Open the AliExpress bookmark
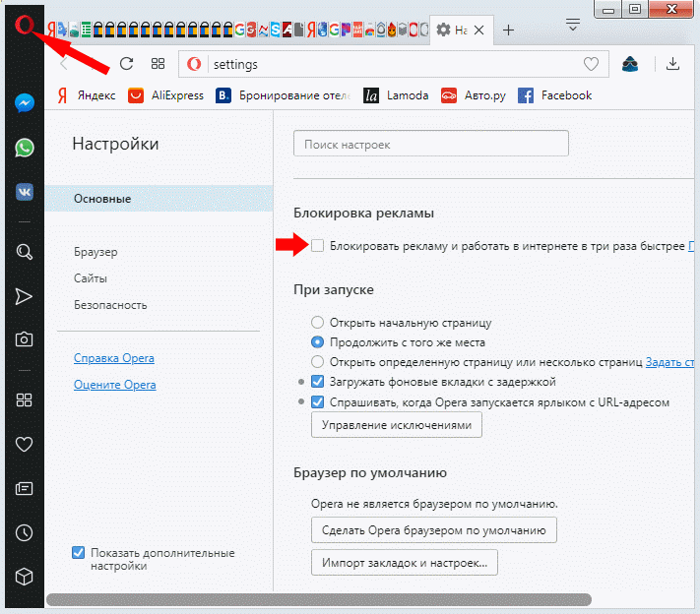The width and height of the screenshot is (700, 614). click(165, 95)
